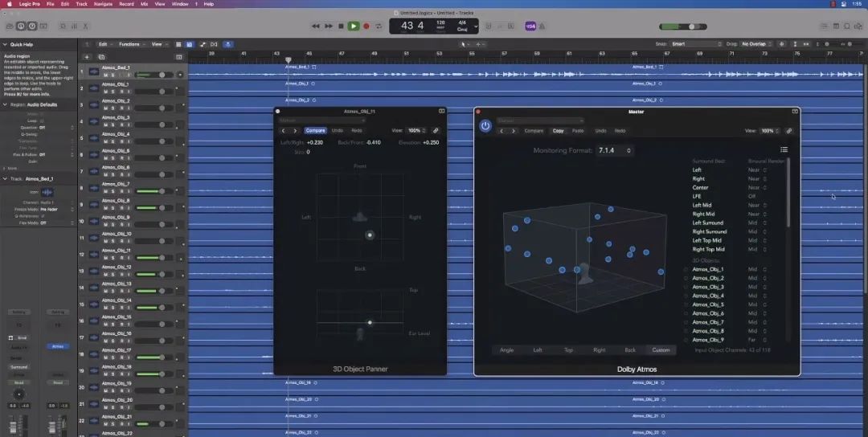The image size is (868, 437).
Task: Toggle the Flex icon in Tracks toolbar
Action: click(214, 44)
